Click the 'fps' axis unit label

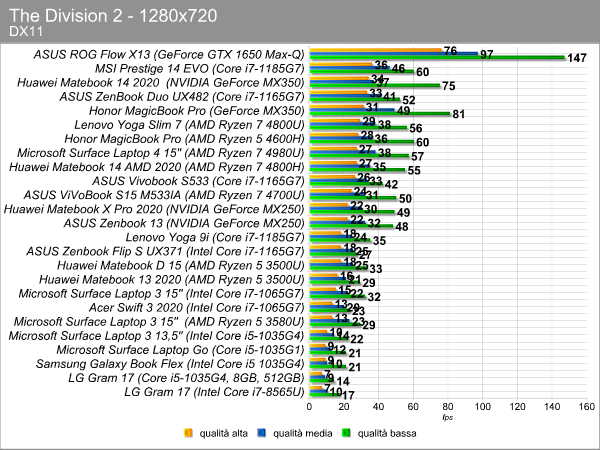click(x=447, y=417)
